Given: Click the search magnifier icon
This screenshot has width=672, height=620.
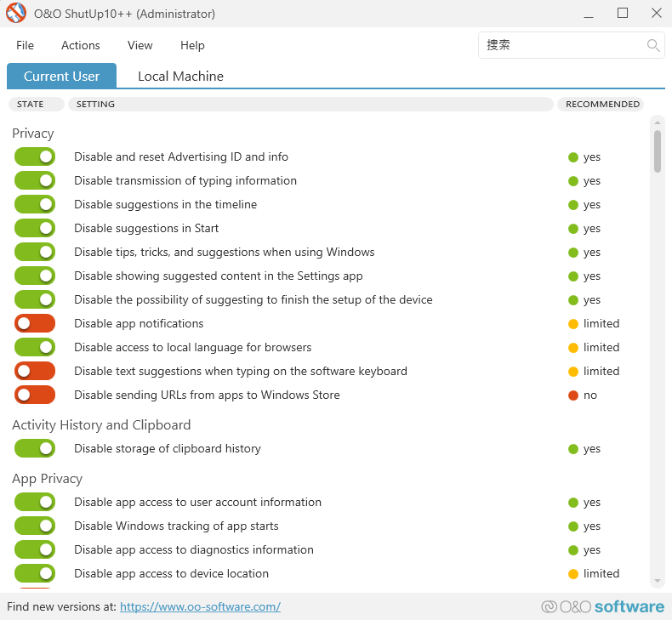Looking at the screenshot, I should (x=653, y=46).
